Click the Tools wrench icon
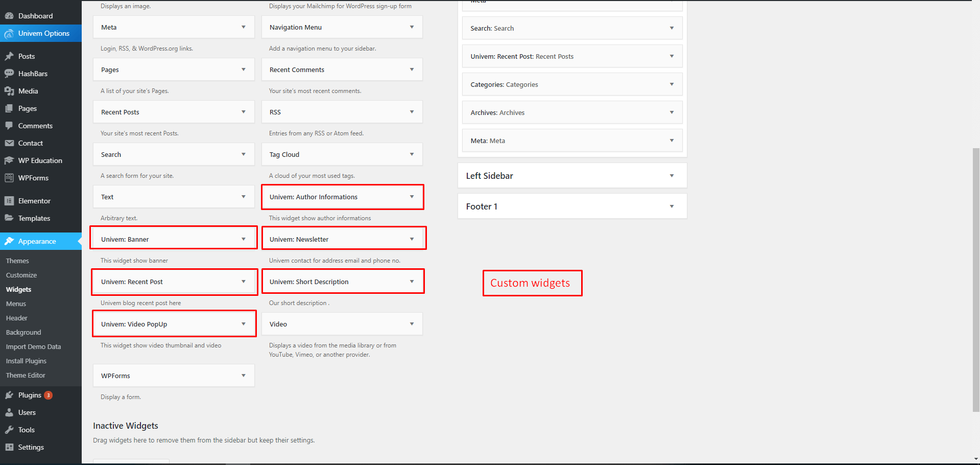The image size is (980, 465). tap(9, 430)
